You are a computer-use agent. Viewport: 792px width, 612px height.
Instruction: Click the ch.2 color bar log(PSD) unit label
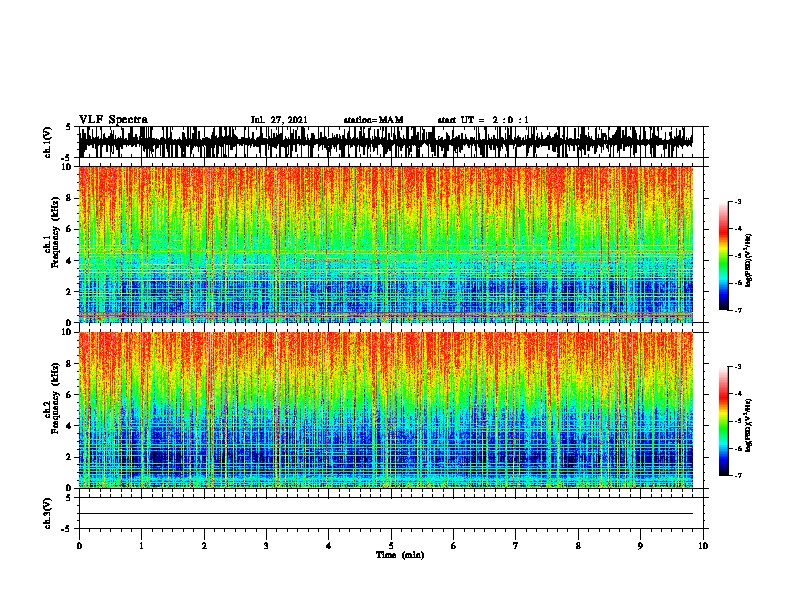click(749, 425)
